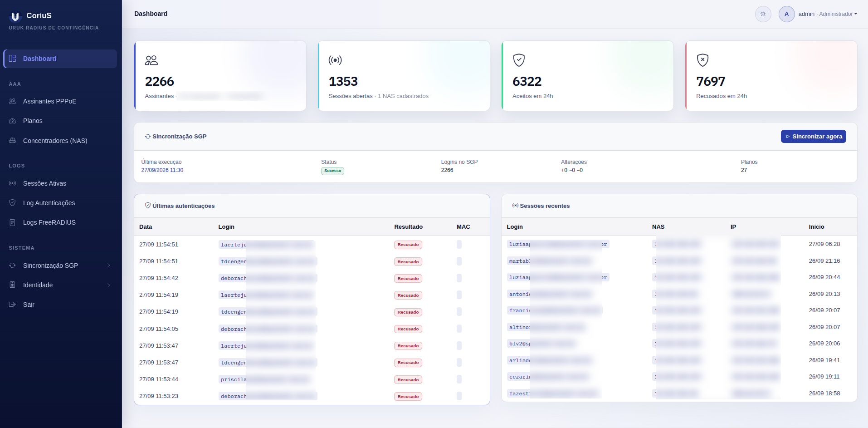Expand Sincronização SGP submenu chevron
Viewport: 868px width, 428px height.
pos(109,266)
